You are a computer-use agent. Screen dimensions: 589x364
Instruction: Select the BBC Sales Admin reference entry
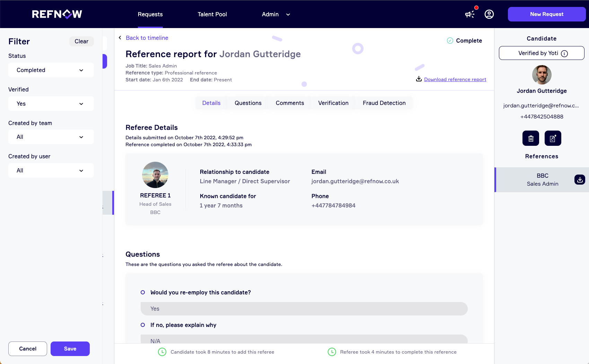(542, 180)
